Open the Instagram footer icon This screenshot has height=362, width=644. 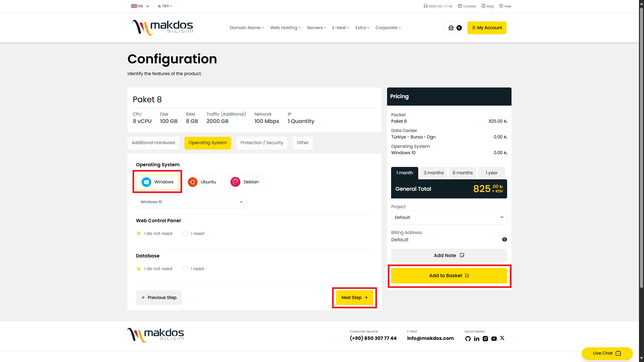point(485,339)
